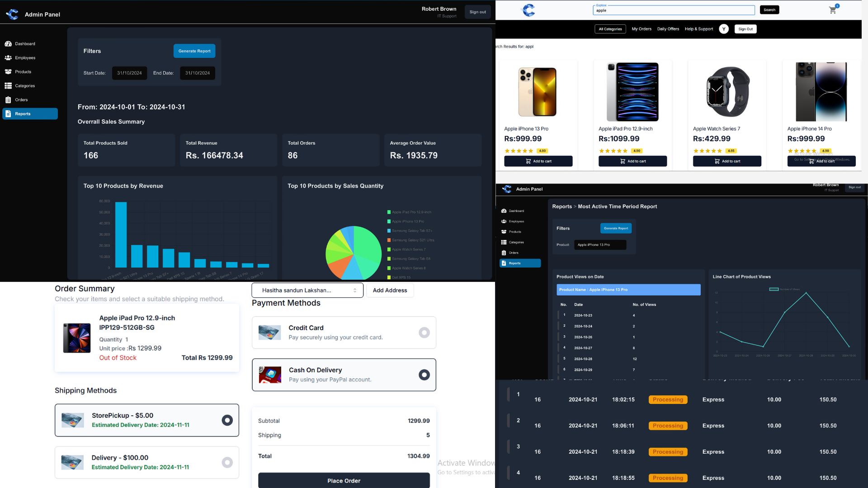Click the Apple iPad Pro 12.9-inch legend color swatch

pyautogui.click(x=389, y=212)
